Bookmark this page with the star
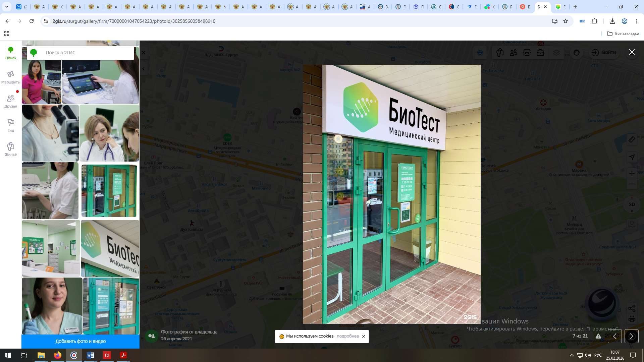The image size is (644, 362). click(x=566, y=21)
